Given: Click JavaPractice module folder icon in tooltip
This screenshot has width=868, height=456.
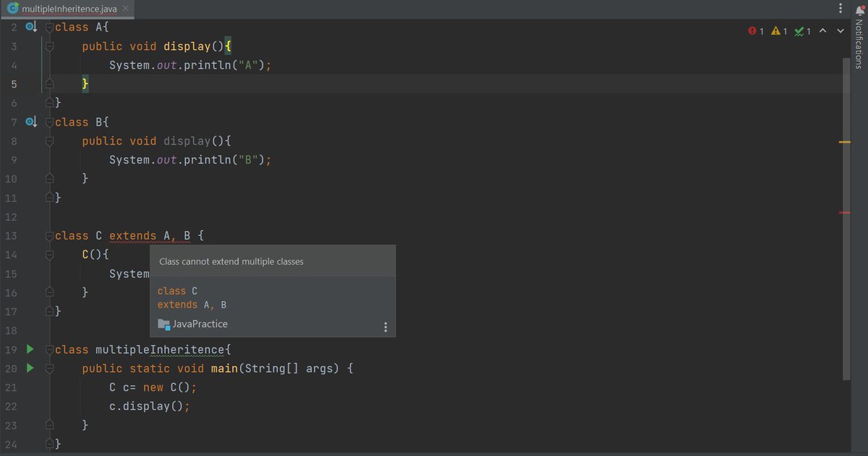Looking at the screenshot, I should (163, 324).
